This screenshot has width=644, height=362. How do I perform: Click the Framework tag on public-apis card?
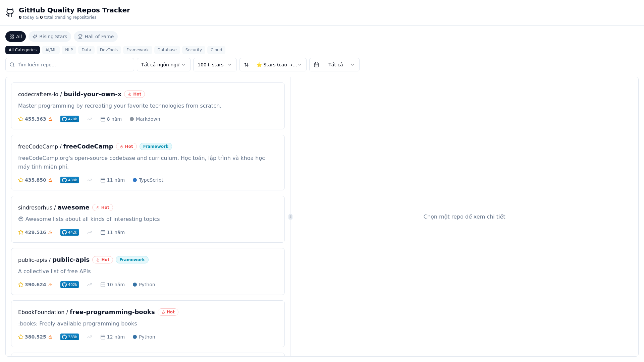[132, 260]
